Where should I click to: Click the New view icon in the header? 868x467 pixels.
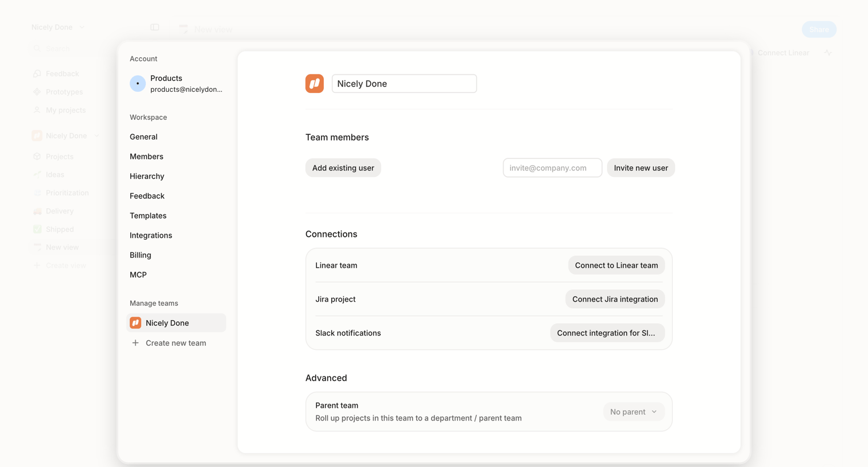[x=183, y=29]
